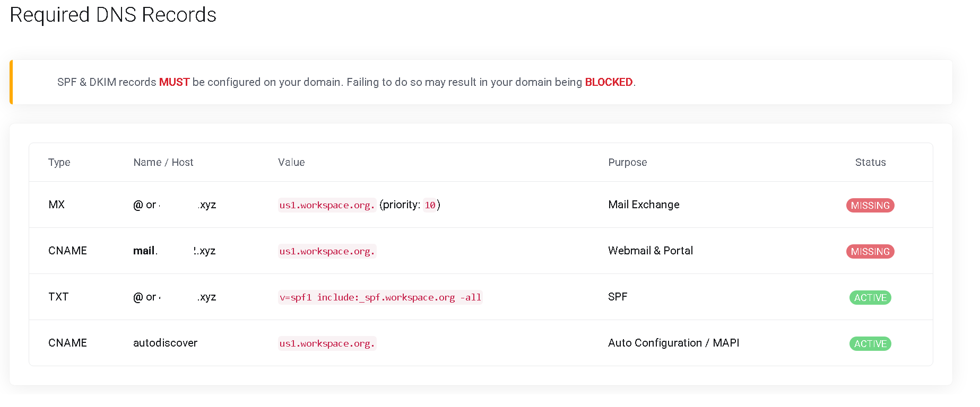This screenshot has width=980, height=407.
Task: Click the ACTIVE badge in the SPF row
Action: [870, 298]
